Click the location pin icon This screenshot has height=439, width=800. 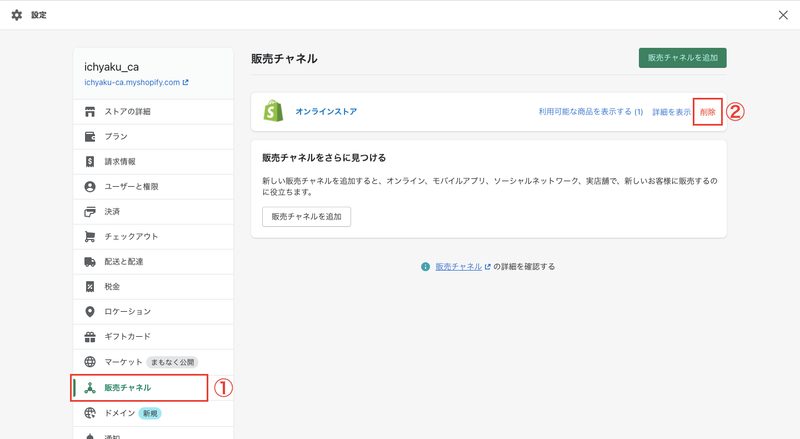(90, 311)
